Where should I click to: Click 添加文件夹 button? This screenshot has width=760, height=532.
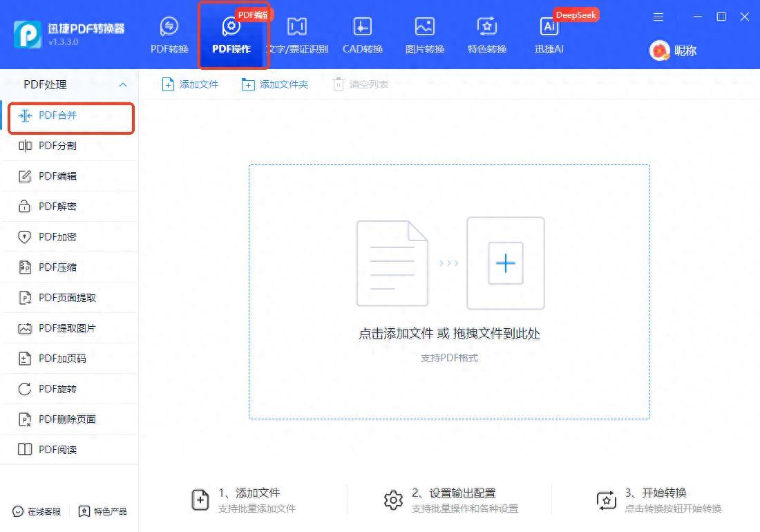[274, 84]
